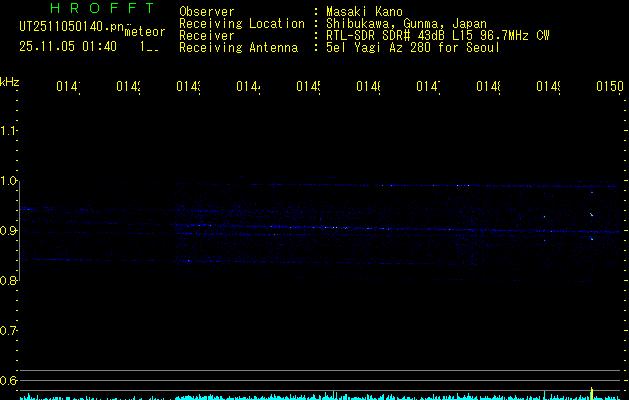This screenshot has width=629, height=400.
Task: Click the 0.8 frequency axis label
Action: click(10, 281)
